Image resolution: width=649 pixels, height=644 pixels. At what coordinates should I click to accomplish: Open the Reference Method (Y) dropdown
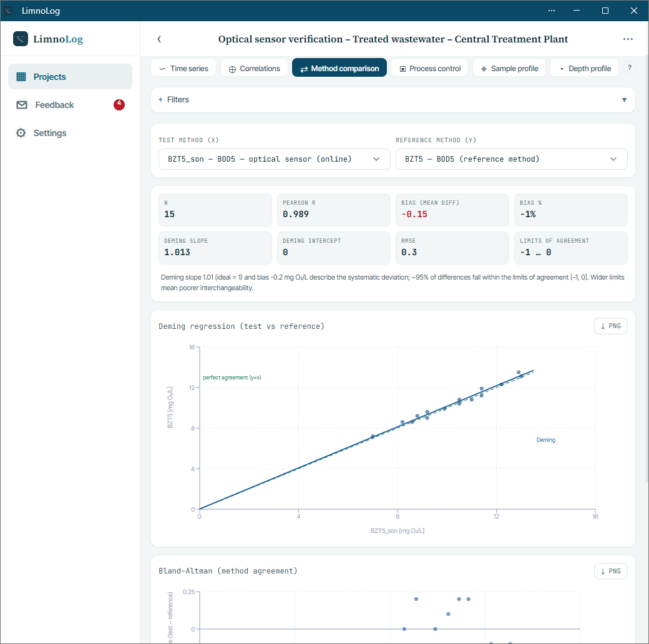(511, 159)
